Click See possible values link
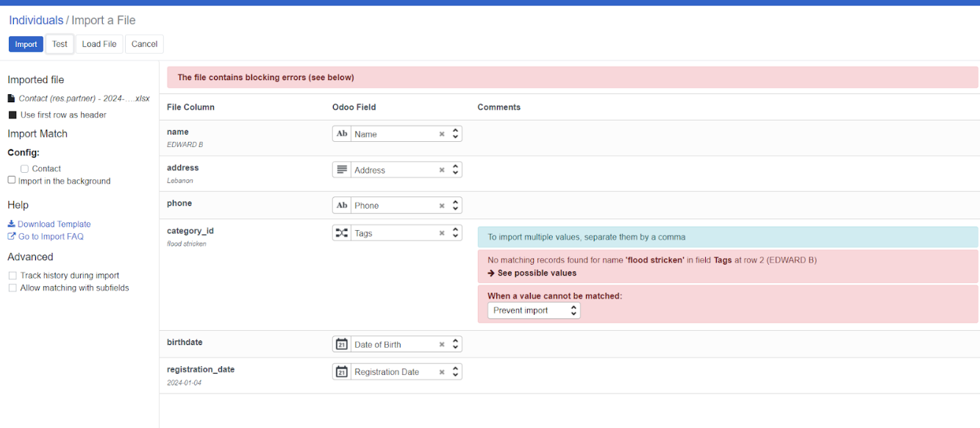The height and width of the screenshot is (428, 980). (537, 273)
